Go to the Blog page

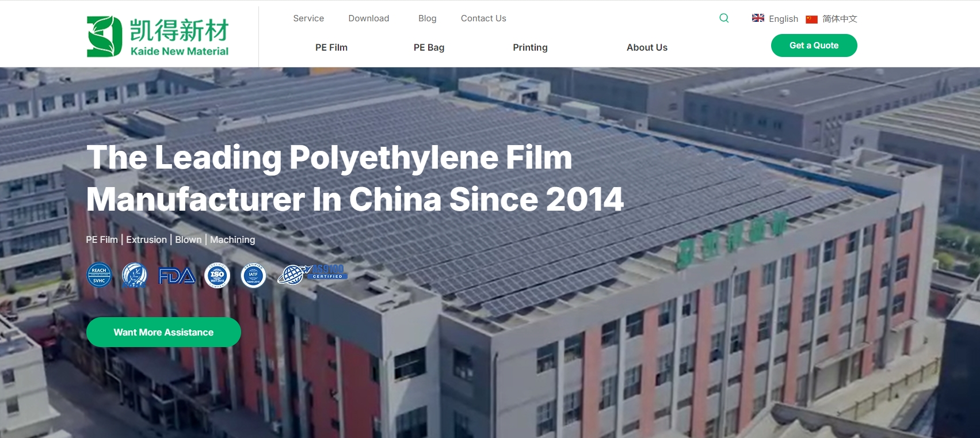click(x=427, y=18)
